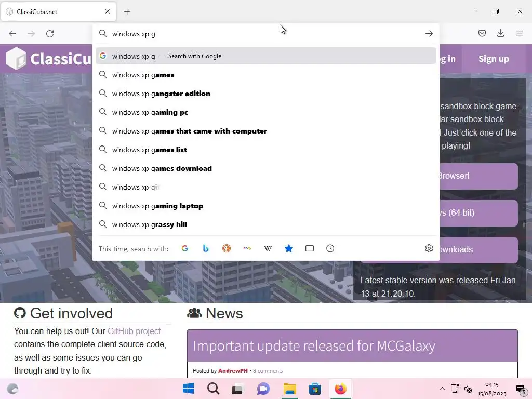The width and height of the screenshot is (532, 399).
Task: Select suggestion 'windows xp gaming laptop'
Action: pyautogui.click(x=266, y=206)
